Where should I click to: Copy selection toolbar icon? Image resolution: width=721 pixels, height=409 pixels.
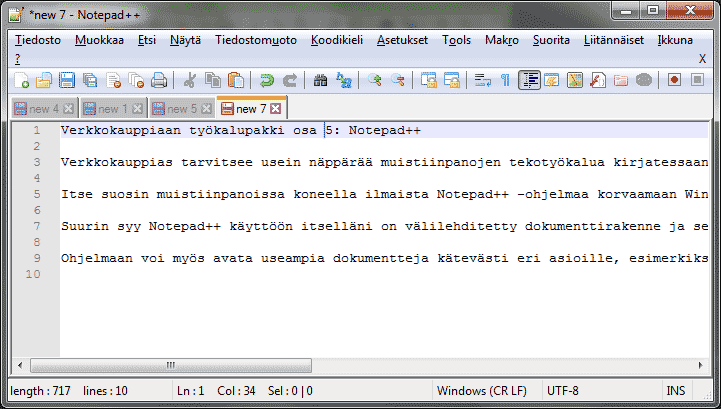point(212,80)
